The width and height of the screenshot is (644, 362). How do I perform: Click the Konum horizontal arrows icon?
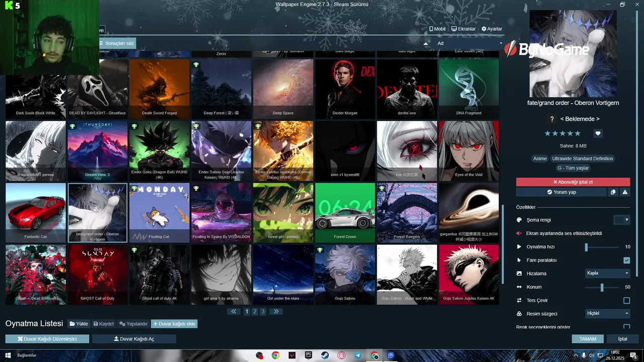(519, 287)
